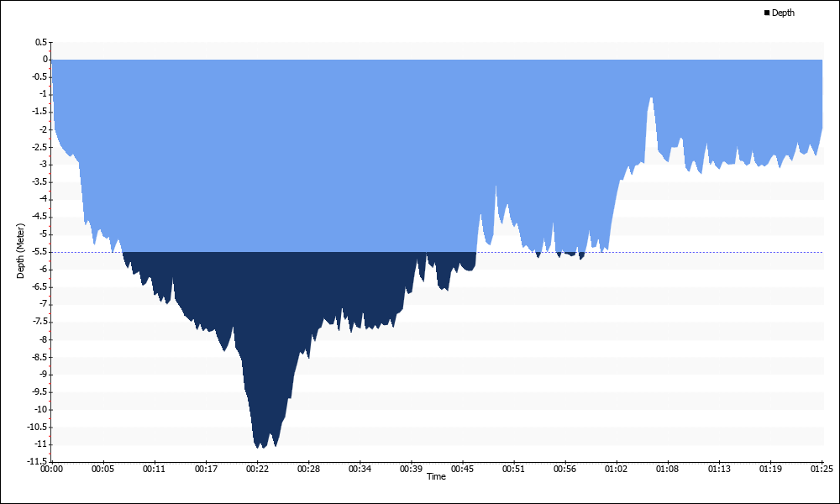Click the 00:11 time axis label

coord(155,470)
